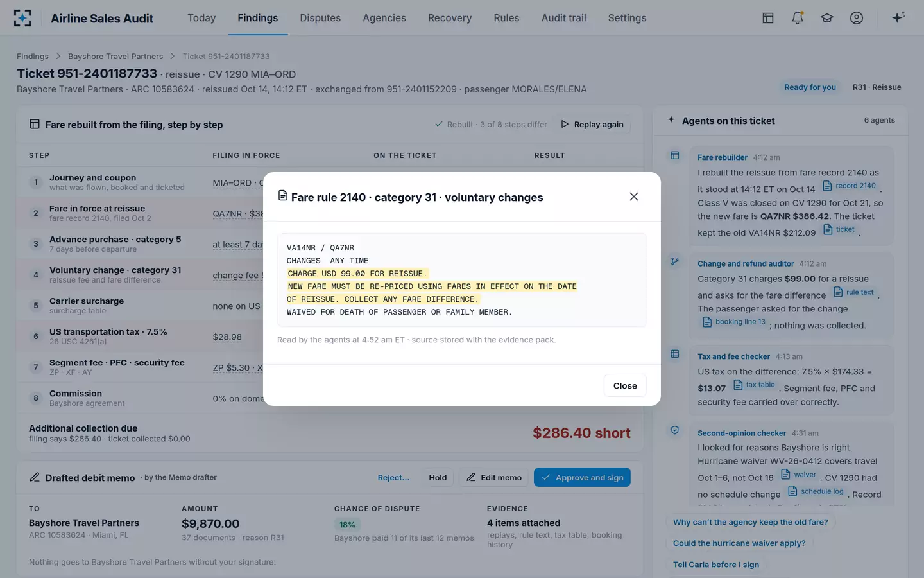924x578 pixels.
Task: Click the sparkle icon beside Agents on this ticket
Action: (671, 119)
